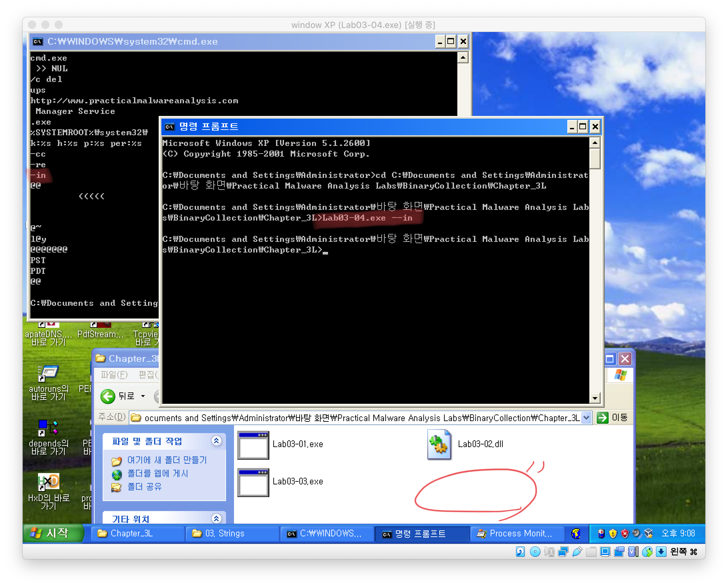The image size is (728, 587).
Task: Expand the Explorer address bar dropdown
Action: click(x=586, y=418)
